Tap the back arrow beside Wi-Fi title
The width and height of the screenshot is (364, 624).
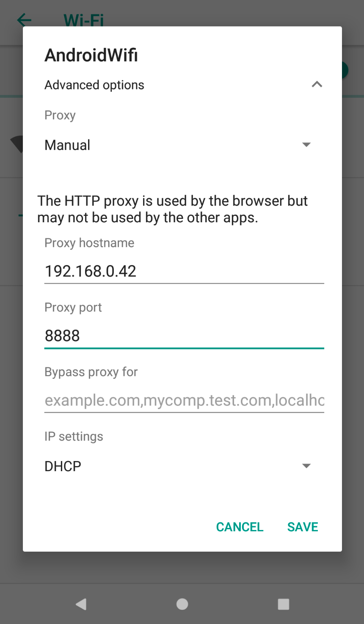coord(24,19)
